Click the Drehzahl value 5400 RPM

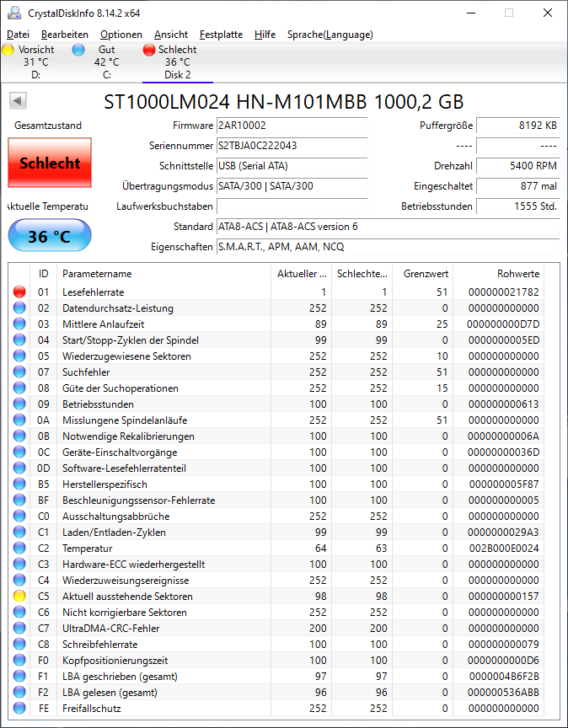[517, 166]
